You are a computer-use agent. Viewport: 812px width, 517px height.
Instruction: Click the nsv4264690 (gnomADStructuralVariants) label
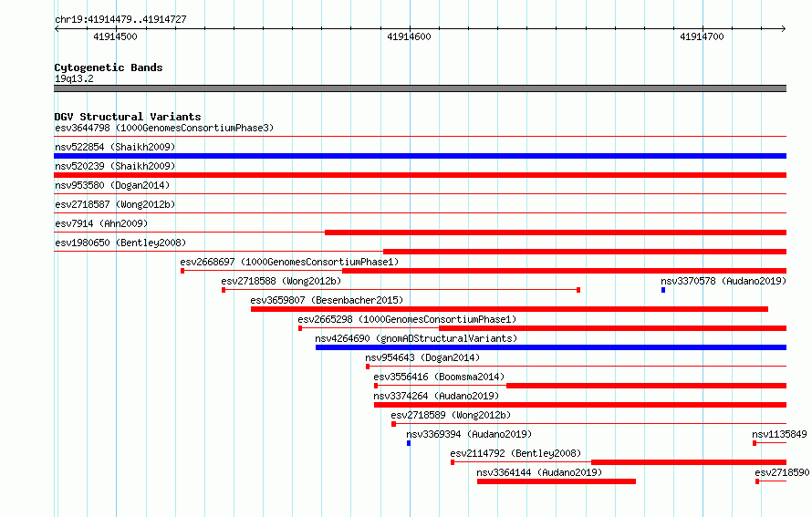pos(416,338)
